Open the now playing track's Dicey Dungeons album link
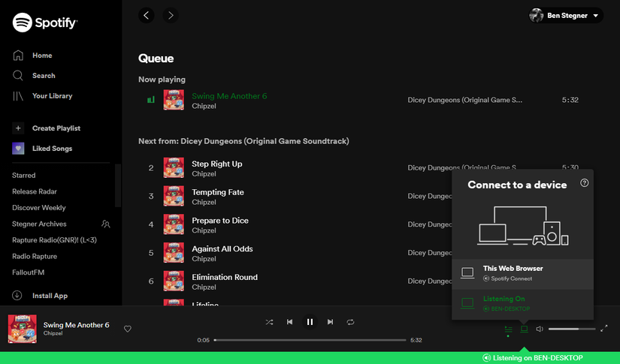Screen dimensions: 620x364 pos(464,100)
